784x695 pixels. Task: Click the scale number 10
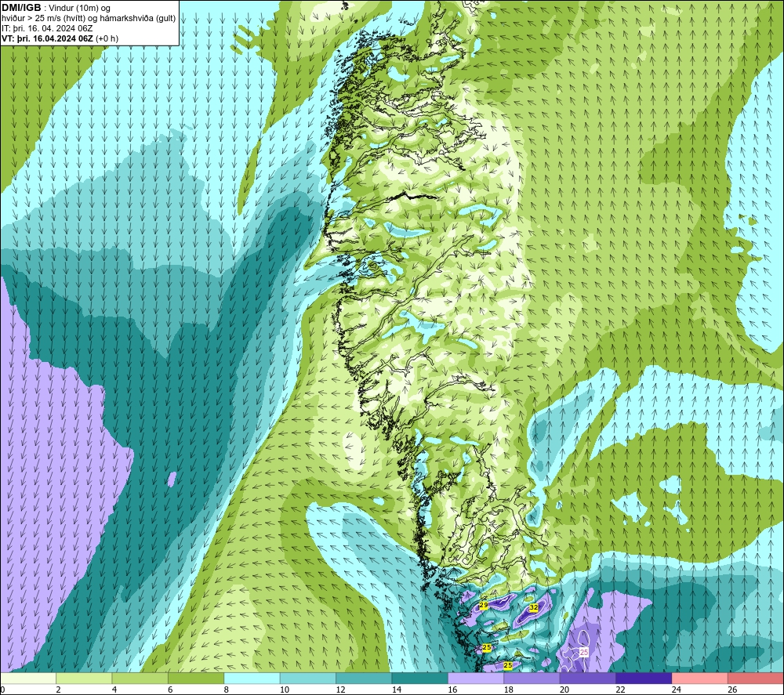coord(285,690)
